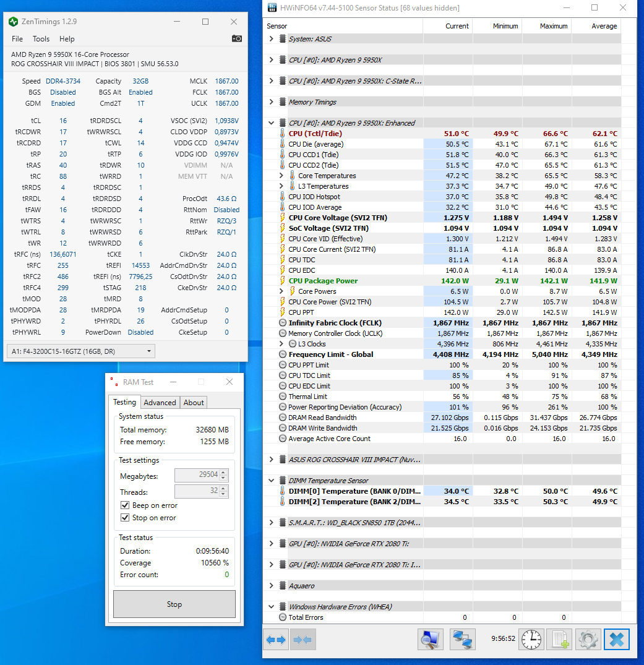Viewport: 644px width, 665px height.
Task: Expand GPU [#0]: NVIDIA GeForce RTX 2080 Ti: group
Action: pyautogui.click(x=272, y=544)
